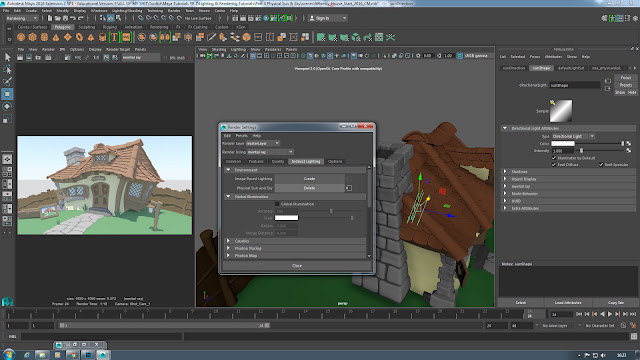Open the Windows main menu
Viewport: 640px width, 360px height.
pos(99,11)
